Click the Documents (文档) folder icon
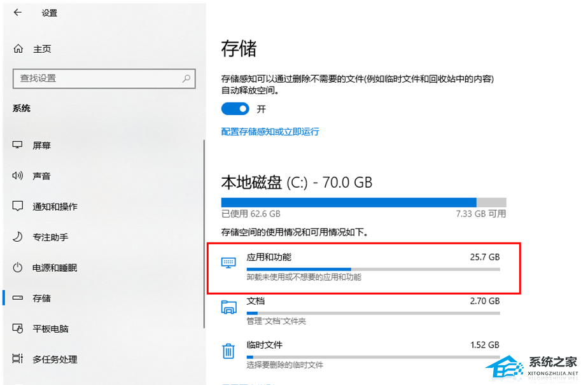 228,307
